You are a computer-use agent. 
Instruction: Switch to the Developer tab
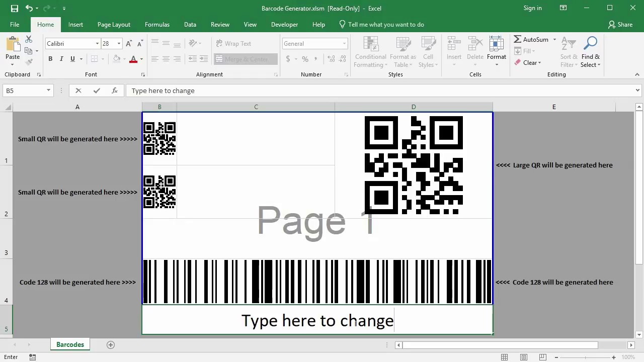pos(284,24)
